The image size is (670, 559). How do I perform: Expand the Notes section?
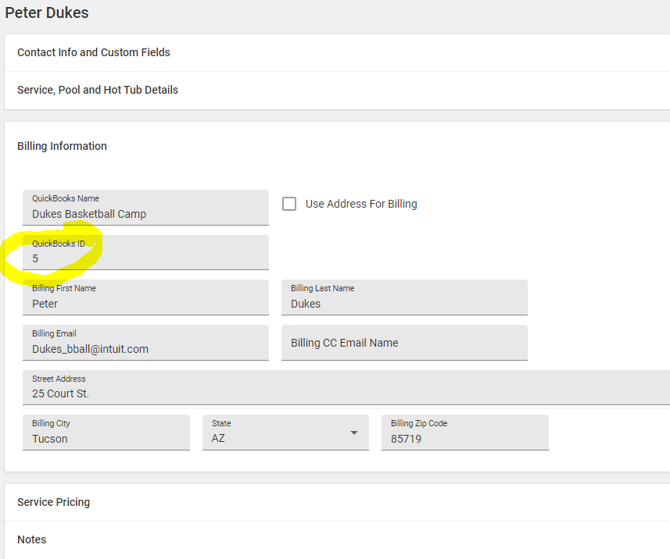click(337, 540)
